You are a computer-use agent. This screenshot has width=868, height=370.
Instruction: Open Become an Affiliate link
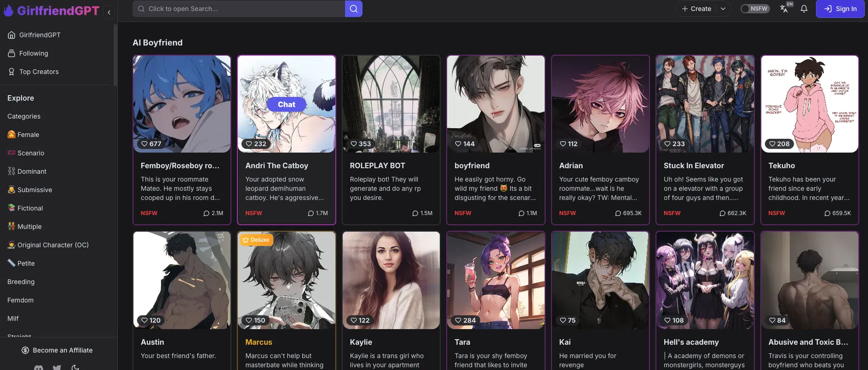click(x=57, y=350)
